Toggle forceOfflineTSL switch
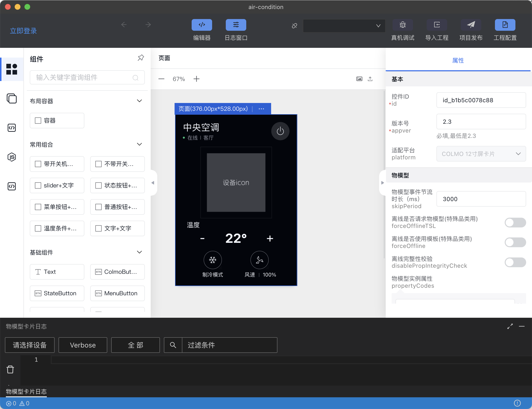 pyautogui.click(x=515, y=223)
